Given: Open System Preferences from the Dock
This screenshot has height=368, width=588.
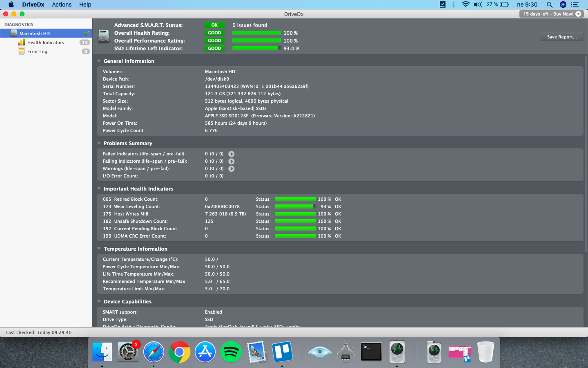Looking at the screenshot, I should pos(128,352).
